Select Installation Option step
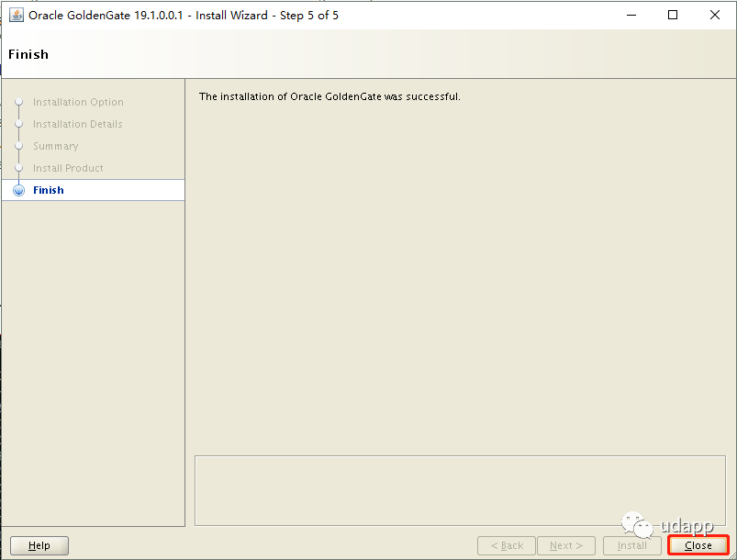 tap(78, 102)
